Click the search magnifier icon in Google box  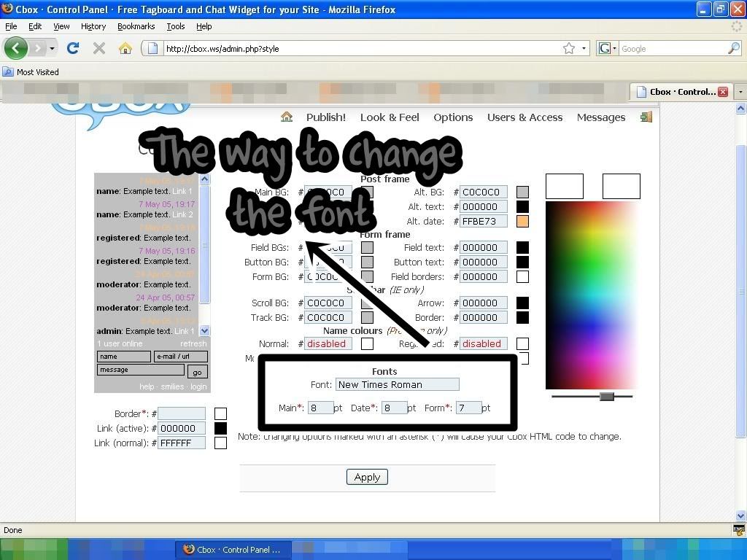(733, 48)
